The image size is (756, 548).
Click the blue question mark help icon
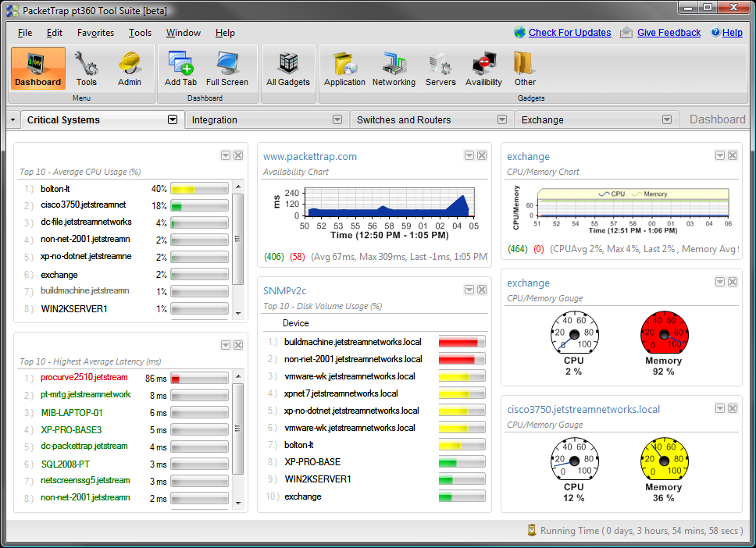coord(715,32)
